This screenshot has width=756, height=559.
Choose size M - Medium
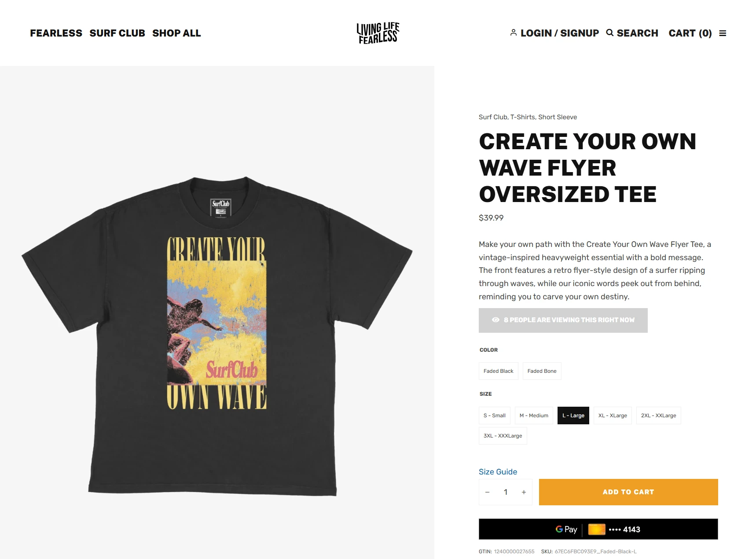(x=534, y=416)
